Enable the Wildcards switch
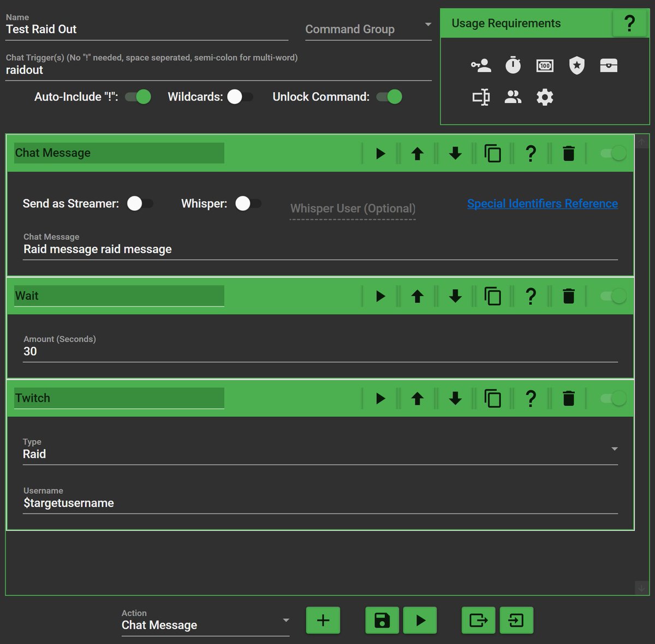The image size is (655, 644). (x=240, y=97)
